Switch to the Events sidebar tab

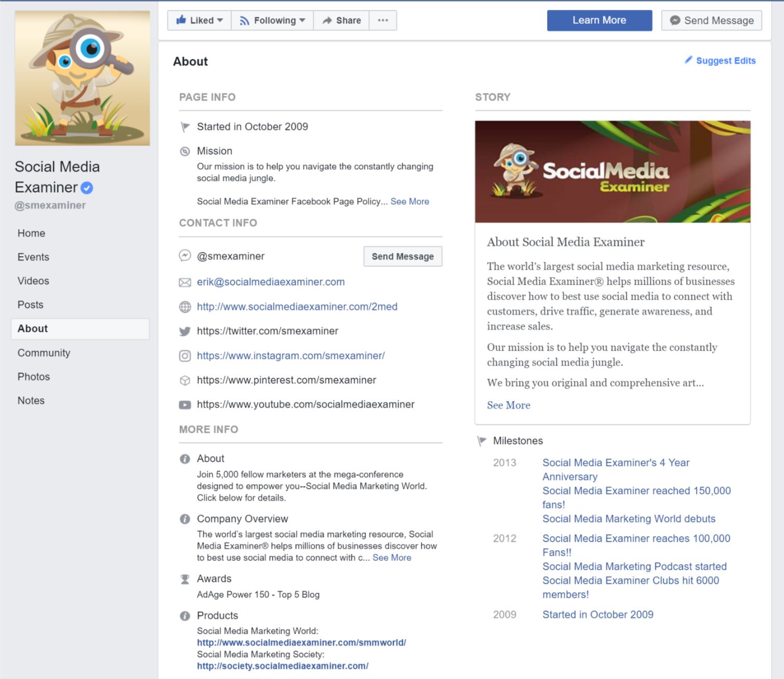point(33,257)
